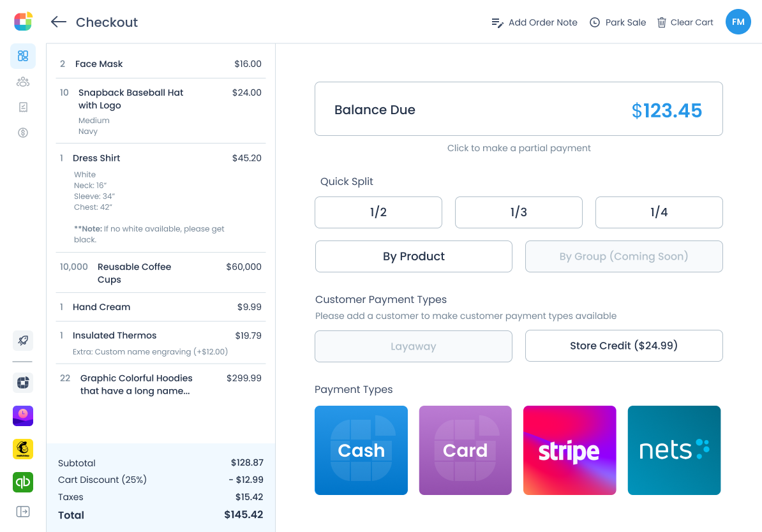
Task: Select the 1/2 quick split option
Action: tap(378, 212)
